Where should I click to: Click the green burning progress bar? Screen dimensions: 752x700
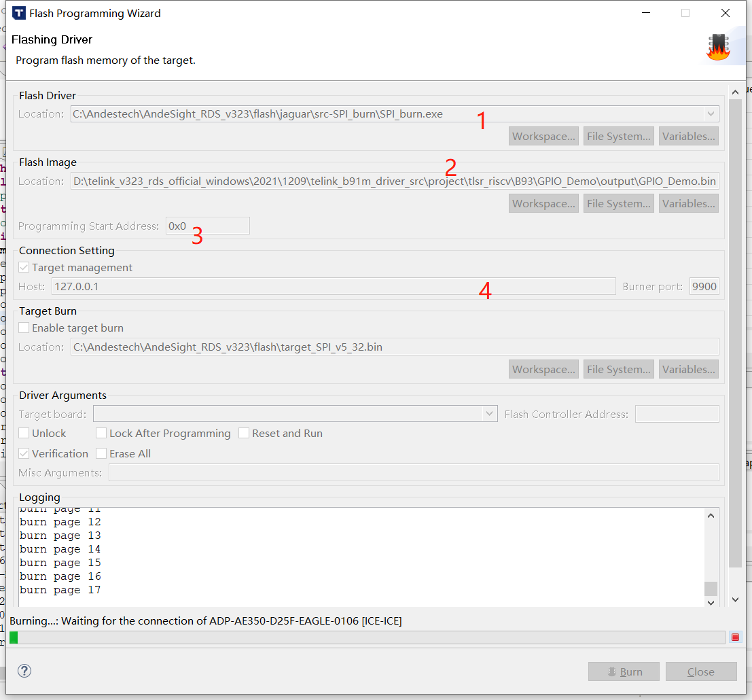tap(367, 637)
